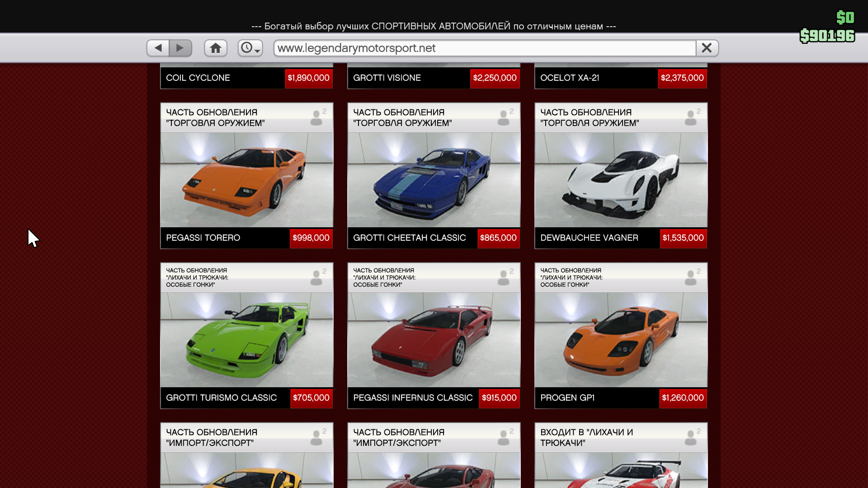Image resolution: width=868 pixels, height=488 pixels.
Task: Click the browser forward arrow button
Action: click(x=180, y=48)
